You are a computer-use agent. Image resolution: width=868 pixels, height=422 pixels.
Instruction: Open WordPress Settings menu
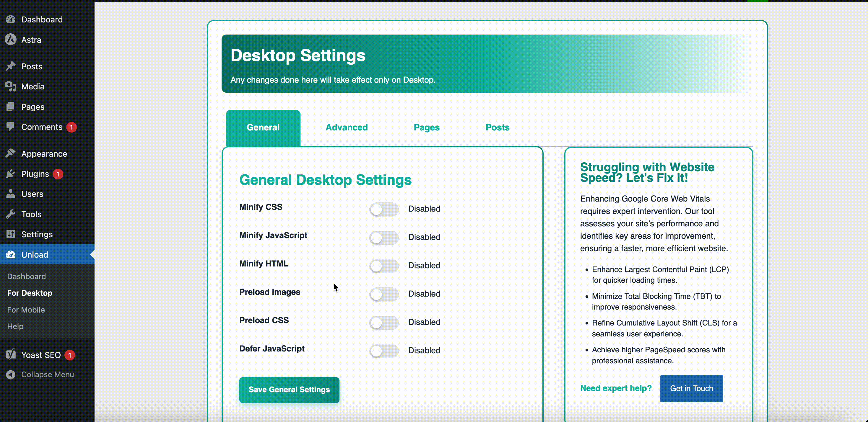(47, 234)
